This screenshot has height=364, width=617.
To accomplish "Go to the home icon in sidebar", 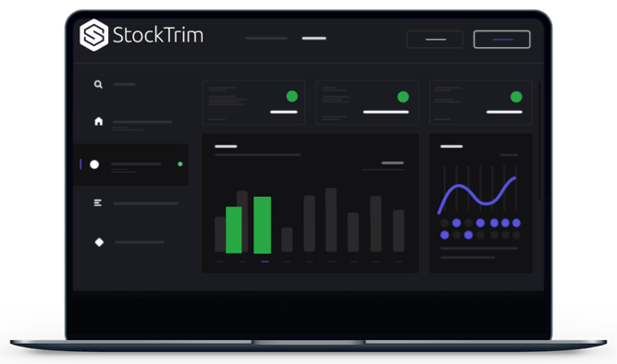I will (98, 121).
